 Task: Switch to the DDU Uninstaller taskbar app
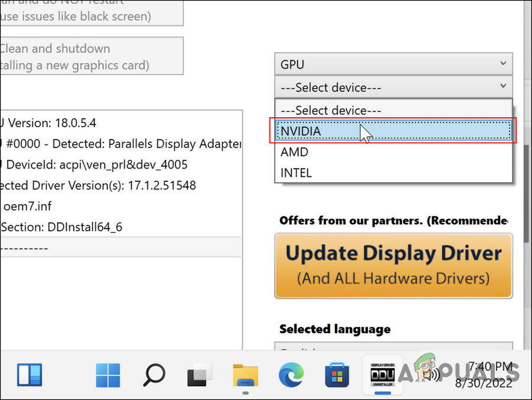[x=382, y=375]
